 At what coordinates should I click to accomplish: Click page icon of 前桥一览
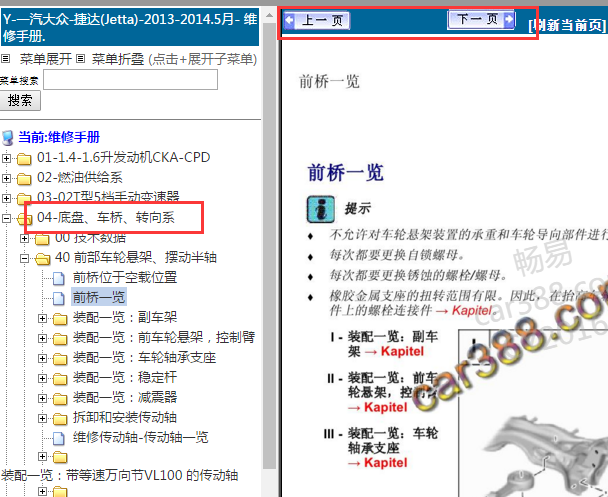coord(59,298)
